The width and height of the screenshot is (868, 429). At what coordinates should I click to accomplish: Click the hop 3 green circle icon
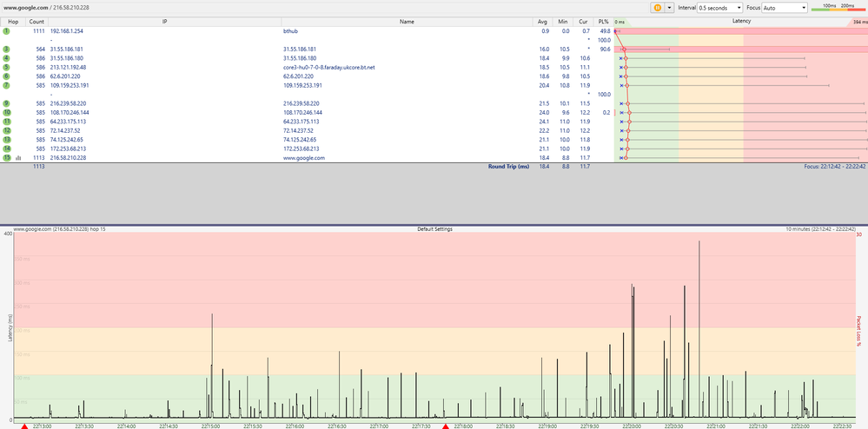(x=6, y=49)
